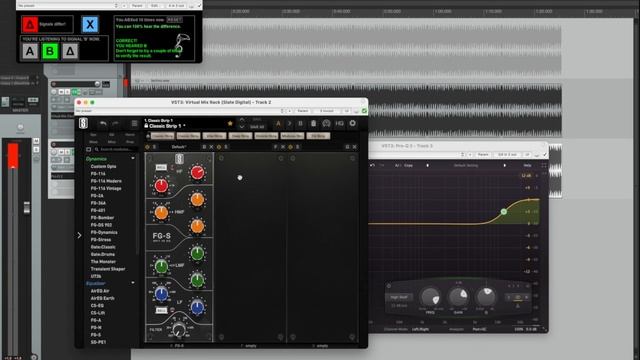The height and width of the screenshot is (360, 640).
Task: Click the Filter knob at bottom of FG-S
Action: point(178,329)
